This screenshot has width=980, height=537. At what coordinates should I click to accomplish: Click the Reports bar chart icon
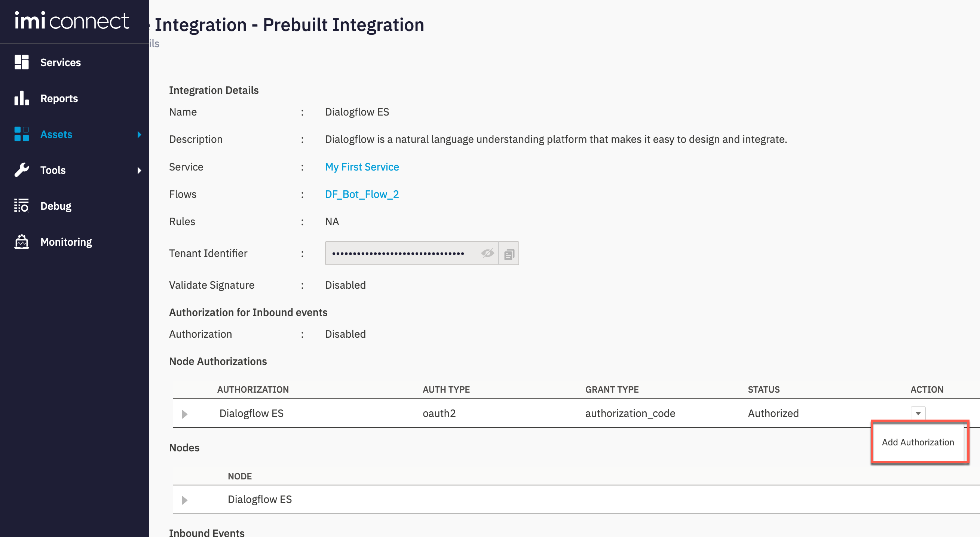click(x=22, y=98)
